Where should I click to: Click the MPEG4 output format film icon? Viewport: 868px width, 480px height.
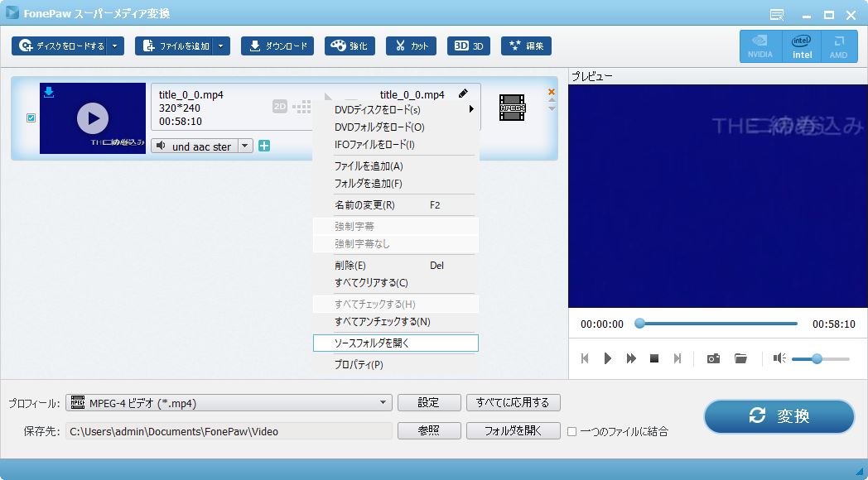tap(512, 108)
